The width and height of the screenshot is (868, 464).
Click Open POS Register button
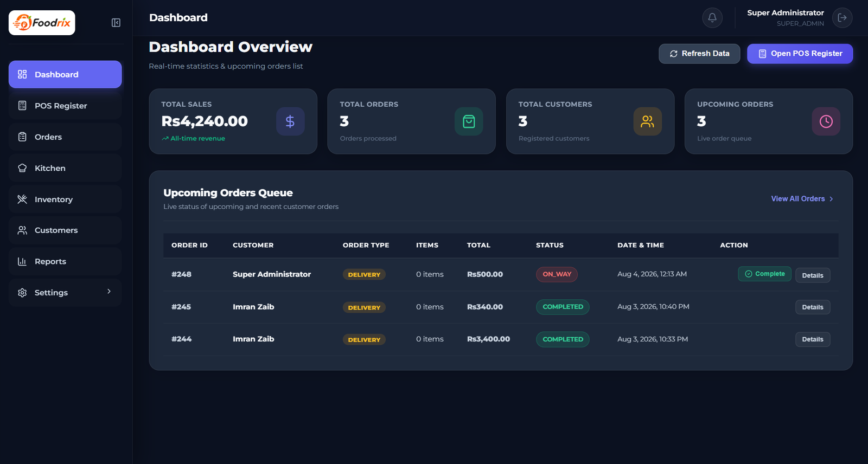[800, 54]
